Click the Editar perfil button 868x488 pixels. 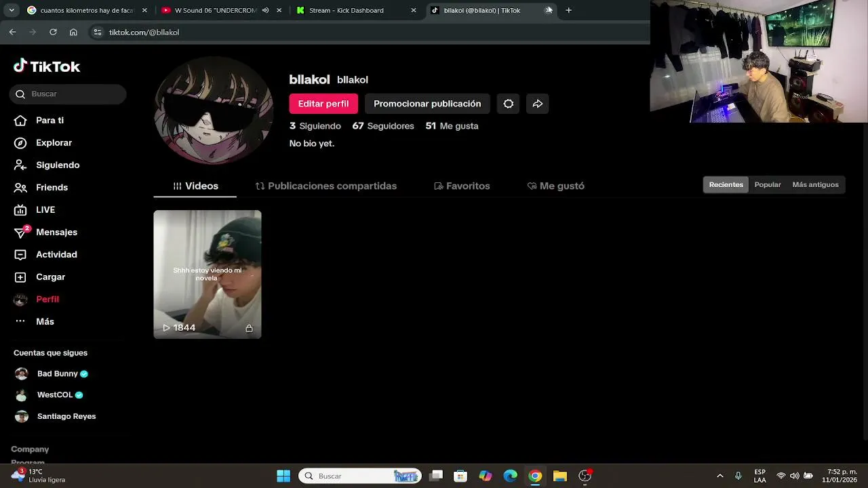point(323,104)
